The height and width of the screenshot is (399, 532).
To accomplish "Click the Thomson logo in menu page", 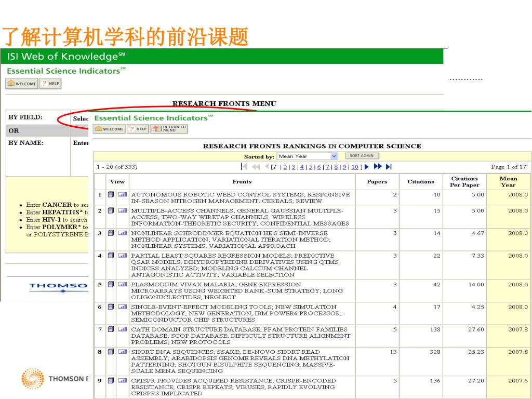I will click(58, 287).
